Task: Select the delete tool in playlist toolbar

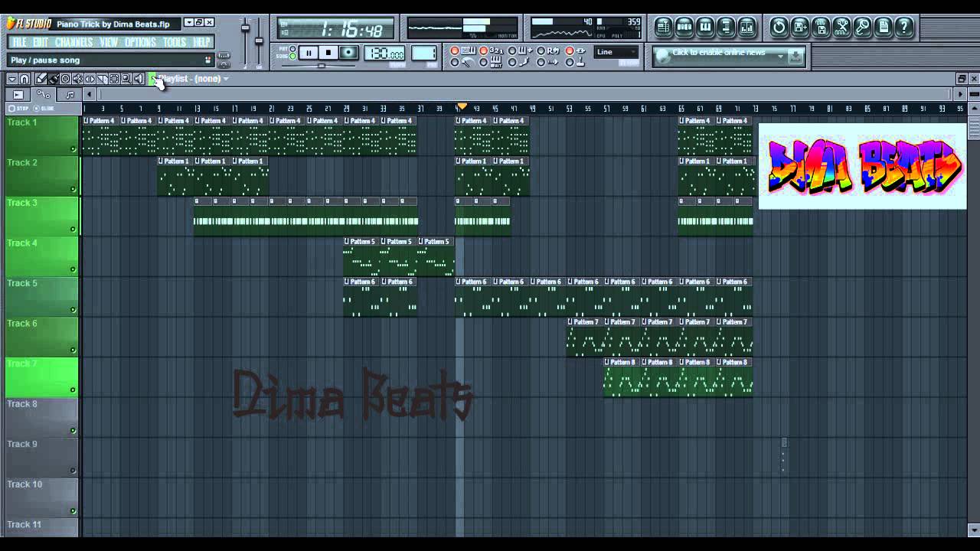Action: click(x=65, y=79)
